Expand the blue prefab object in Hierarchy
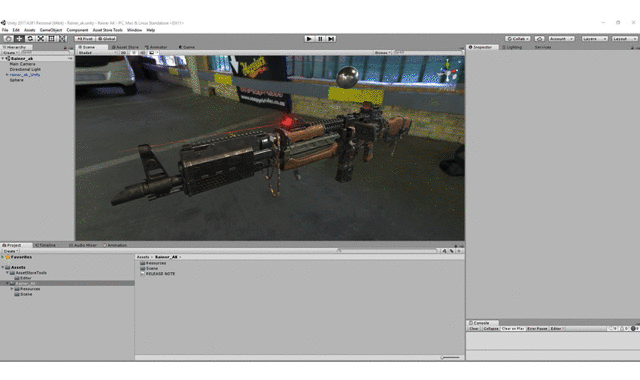 [x=7, y=75]
